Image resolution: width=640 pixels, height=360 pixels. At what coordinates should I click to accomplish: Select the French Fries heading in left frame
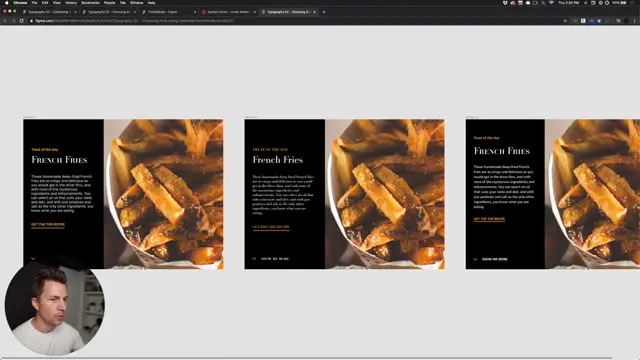point(59,160)
